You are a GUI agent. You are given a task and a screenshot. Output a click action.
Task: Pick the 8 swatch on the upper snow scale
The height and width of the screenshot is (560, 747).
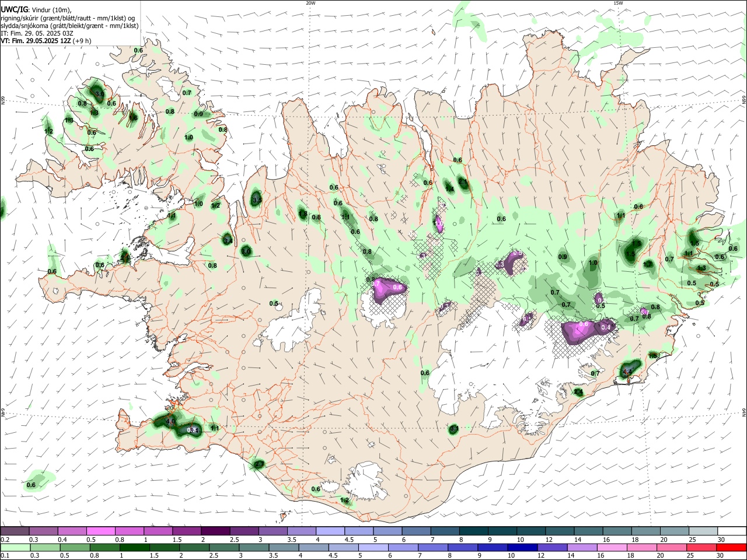(473, 531)
